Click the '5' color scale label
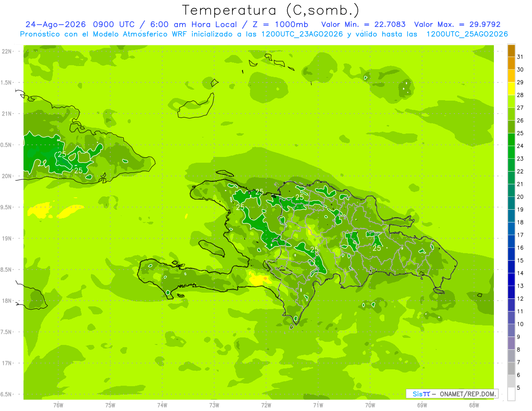532x411 pixels. pyautogui.click(x=519, y=388)
